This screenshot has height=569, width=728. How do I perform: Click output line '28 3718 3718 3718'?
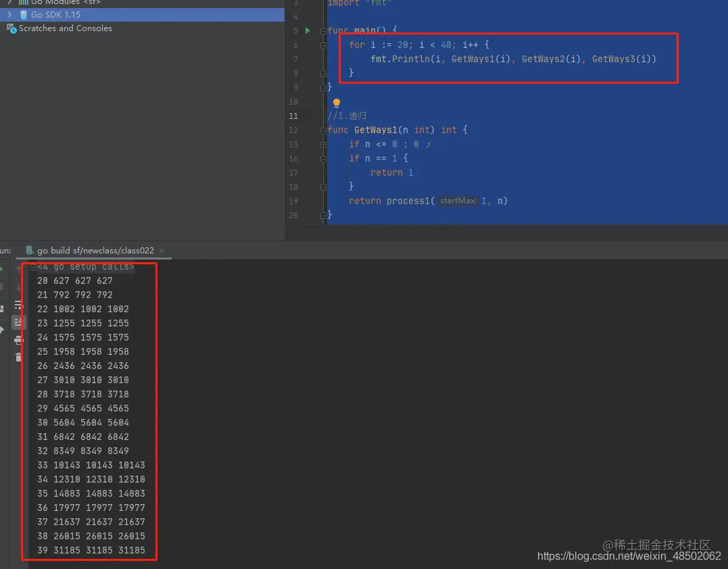pyautogui.click(x=83, y=395)
